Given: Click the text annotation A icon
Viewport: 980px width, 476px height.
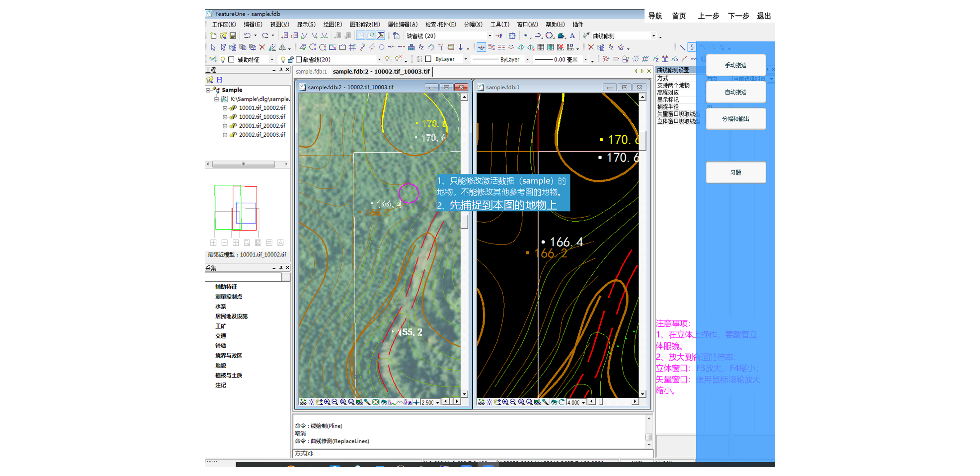Looking at the screenshot, I should click(x=572, y=36).
